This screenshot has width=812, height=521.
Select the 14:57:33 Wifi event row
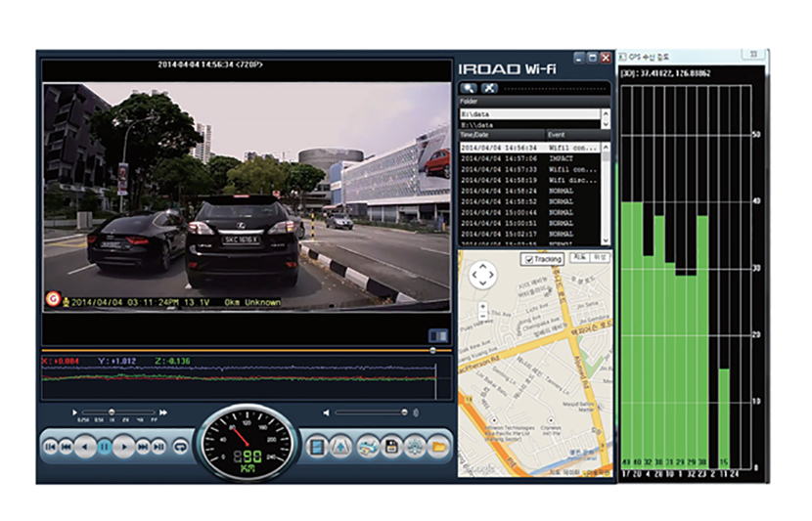[530, 170]
